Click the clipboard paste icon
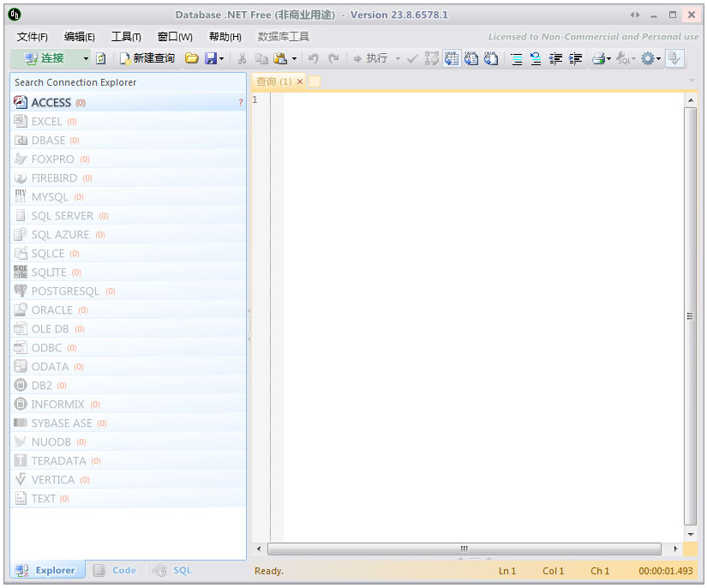The width and height of the screenshot is (707, 588). click(279, 58)
